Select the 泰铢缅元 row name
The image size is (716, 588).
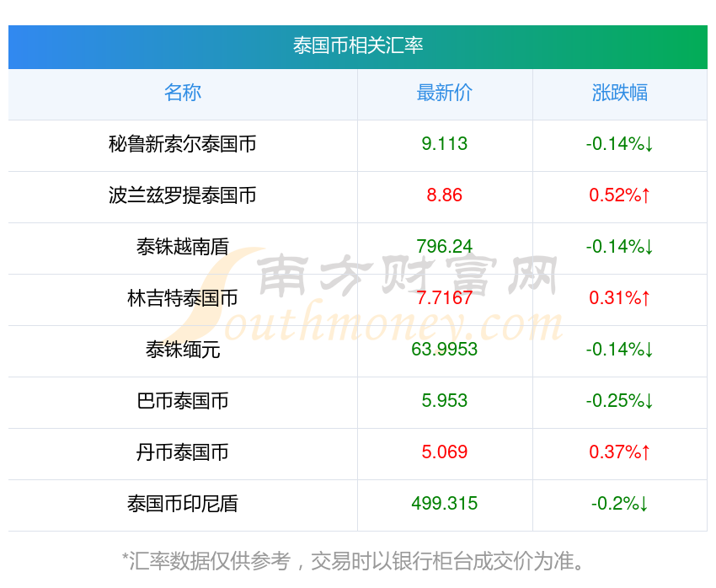coord(183,350)
